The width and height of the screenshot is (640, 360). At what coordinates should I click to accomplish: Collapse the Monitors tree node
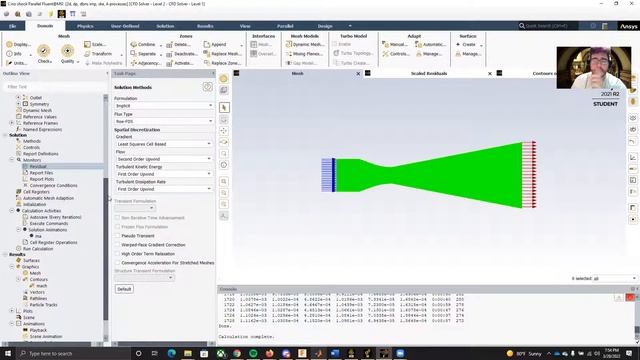coord(12,160)
